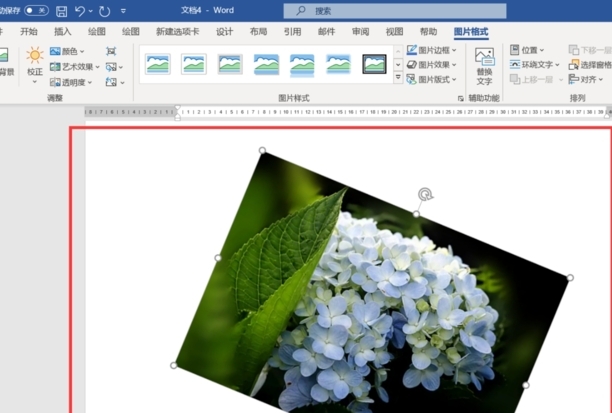This screenshot has height=413, width=612.
Task: Switch to the 开始 tab
Action: (x=29, y=32)
